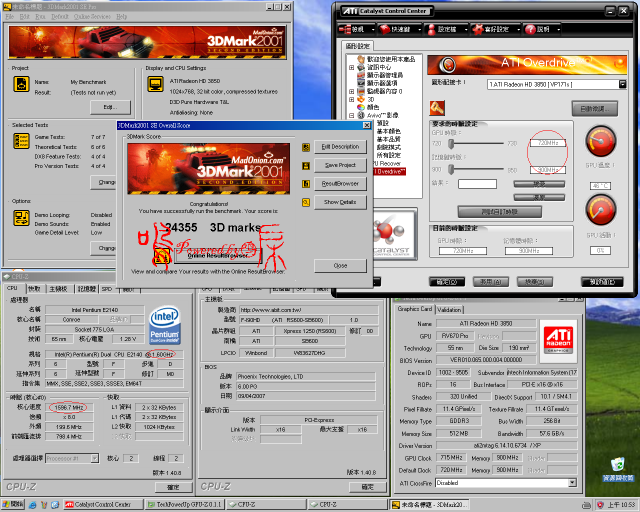The height and width of the screenshot is (512, 640).
Task: Select the Graphics Card tab in GPU-Z
Action: tap(414, 309)
